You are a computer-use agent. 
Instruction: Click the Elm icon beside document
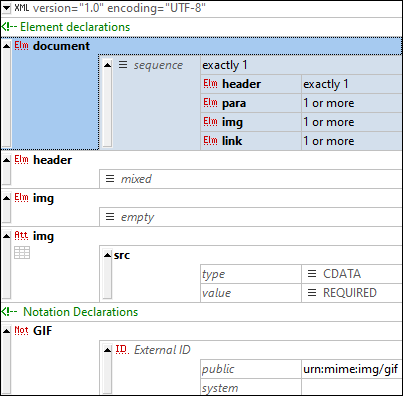click(21, 46)
